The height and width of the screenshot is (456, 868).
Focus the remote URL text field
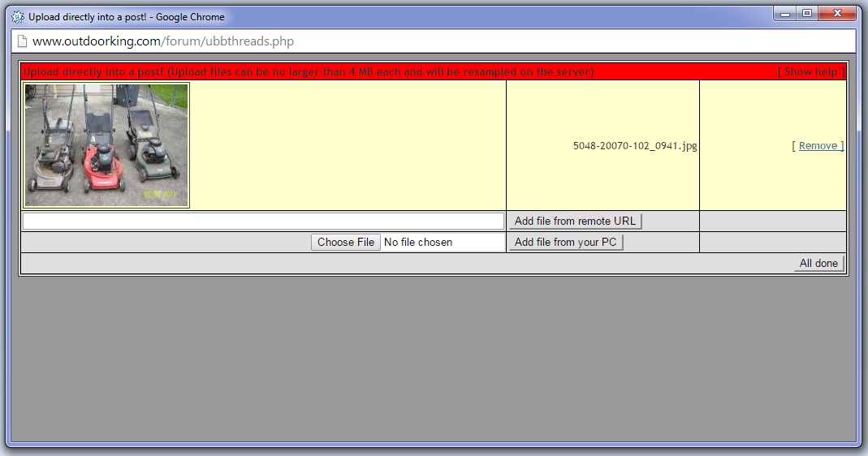[x=263, y=222]
